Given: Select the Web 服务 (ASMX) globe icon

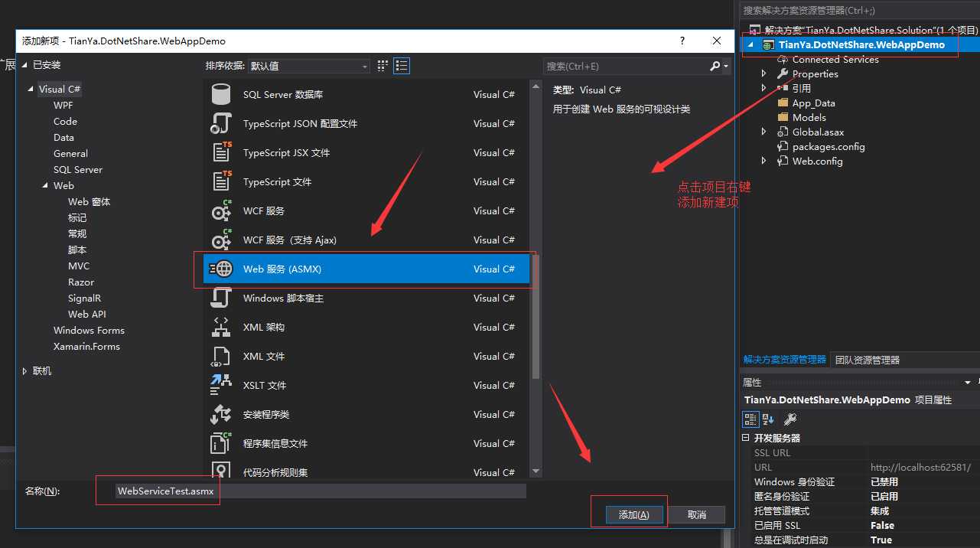Looking at the screenshot, I should [x=221, y=269].
